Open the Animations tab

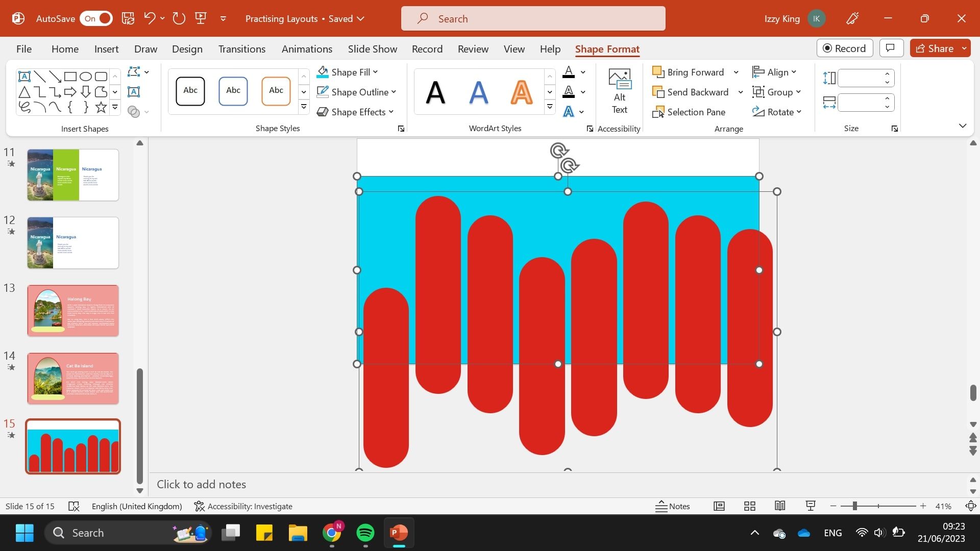[307, 49]
